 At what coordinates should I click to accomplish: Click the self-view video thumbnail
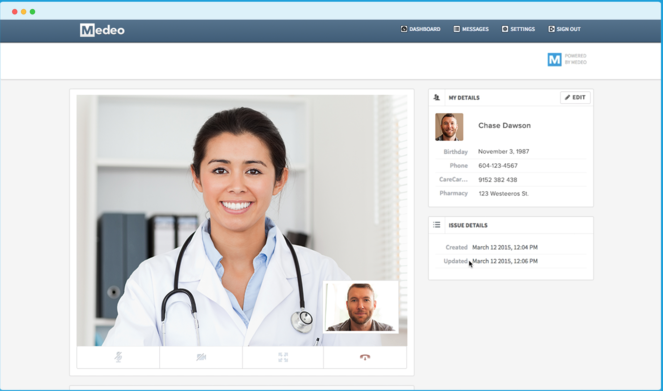point(361,307)
